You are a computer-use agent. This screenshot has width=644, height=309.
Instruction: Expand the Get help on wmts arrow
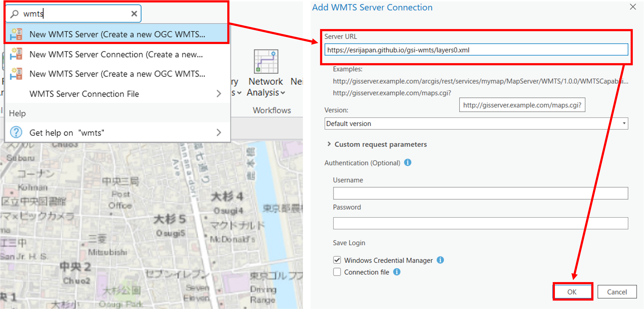click(x=218, y=132)
